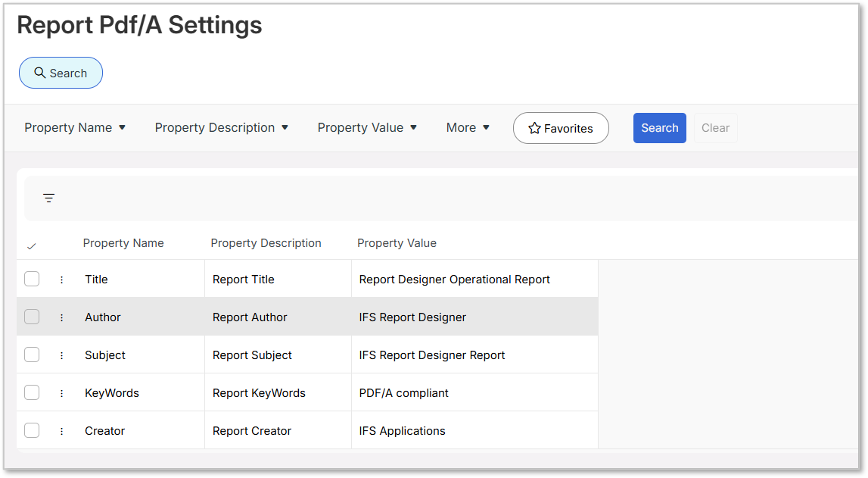868x478 pixels.
Task: Select the 'Title' property name cell
Action: (141, 280)
